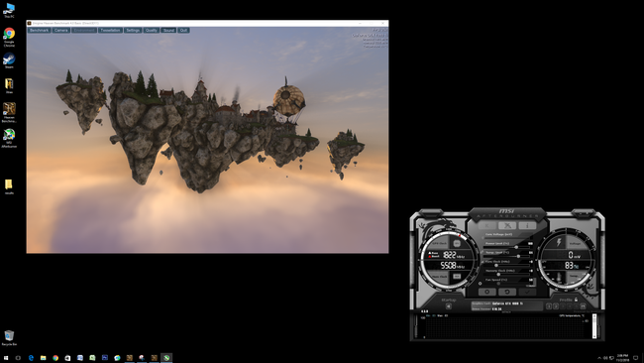
Task: Click fan settings gear beside Fan Speed
Action: (481, 284)
